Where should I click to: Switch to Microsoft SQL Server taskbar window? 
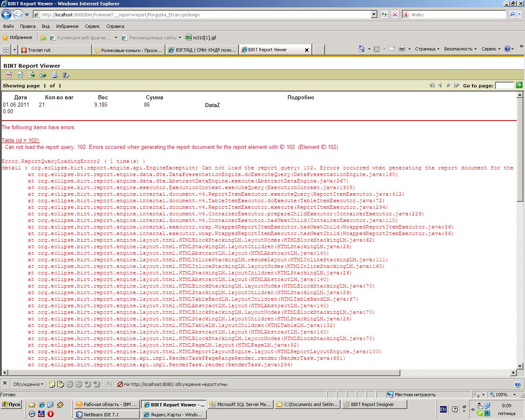tap(240, 404)
